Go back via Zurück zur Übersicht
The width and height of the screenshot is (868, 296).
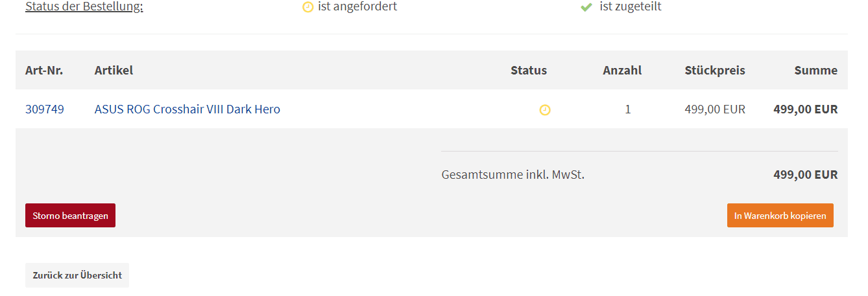77,275
